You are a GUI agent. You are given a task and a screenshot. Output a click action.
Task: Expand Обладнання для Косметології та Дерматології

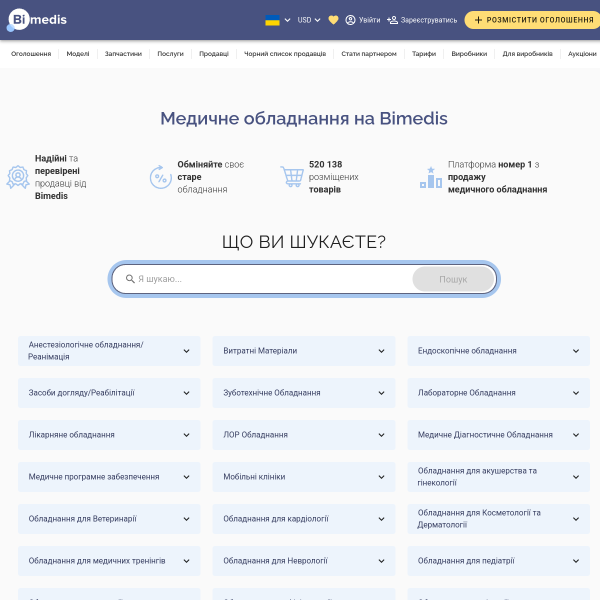click(x=499, y=519)
